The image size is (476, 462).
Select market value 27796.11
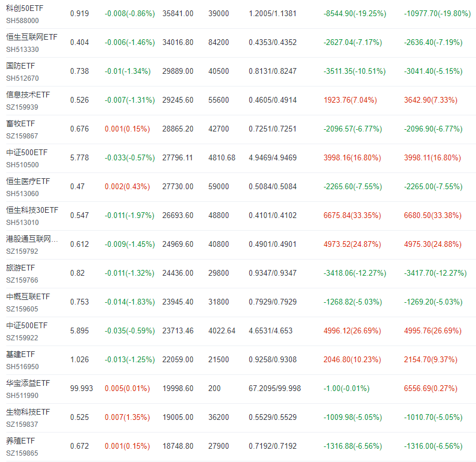pos(178,158)
